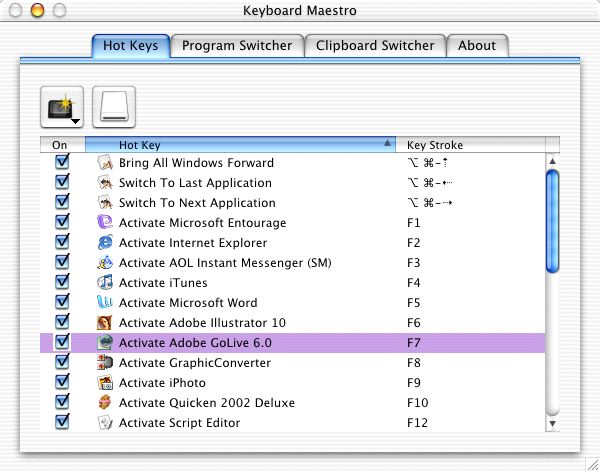600x472 pixels.
Task: Uncheck Activate Internet Explorer checkbox
Action: (x=62, y=241)
